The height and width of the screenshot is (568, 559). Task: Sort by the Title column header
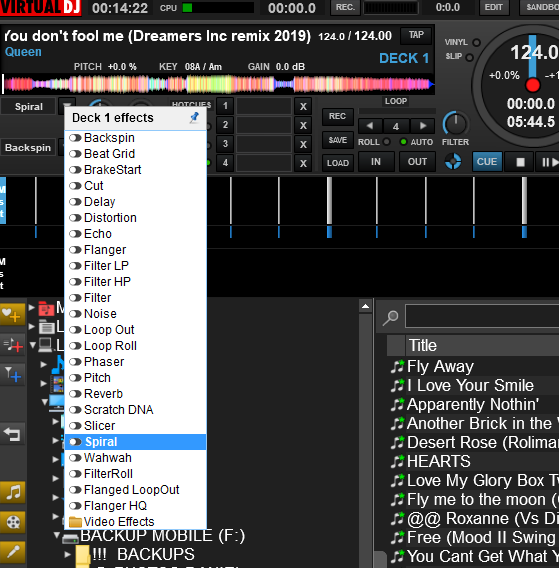tap(423, 345)
